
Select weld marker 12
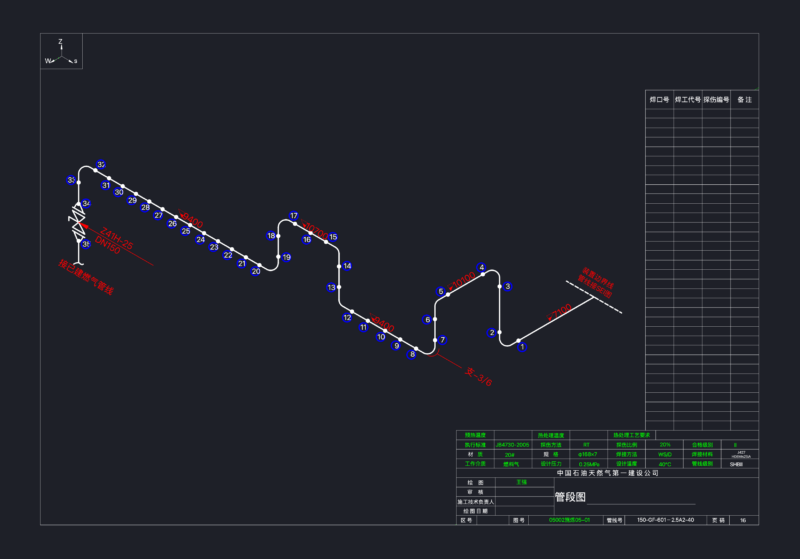point(347,318)
